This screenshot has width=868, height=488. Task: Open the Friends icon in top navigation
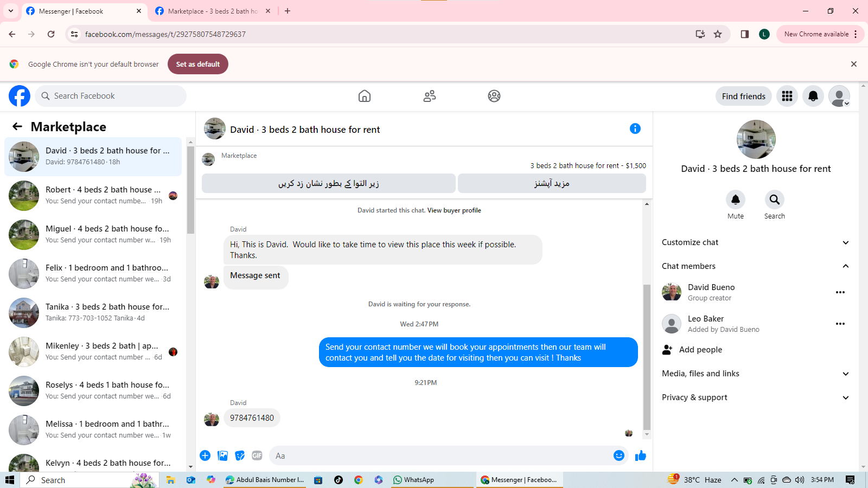tap(430, 96)
